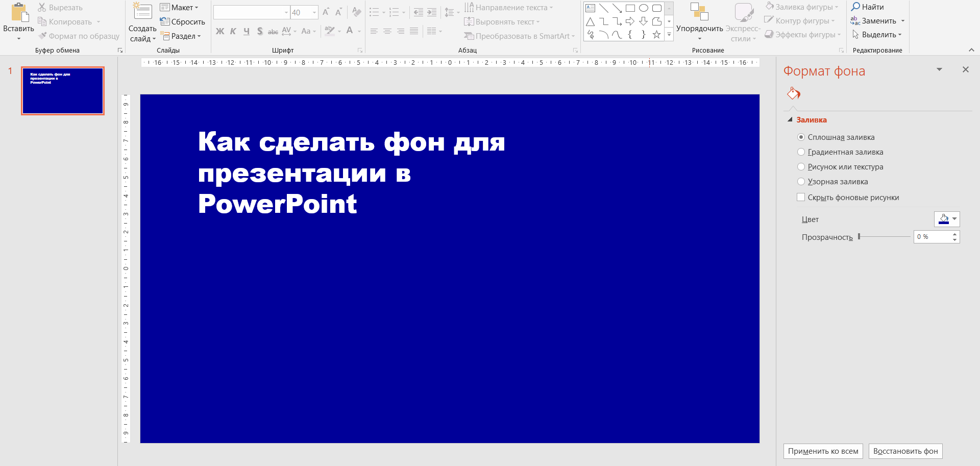Reset the slide with Сбросить
This screenshot has height=466, width=980.
click(x=182, y=21)
